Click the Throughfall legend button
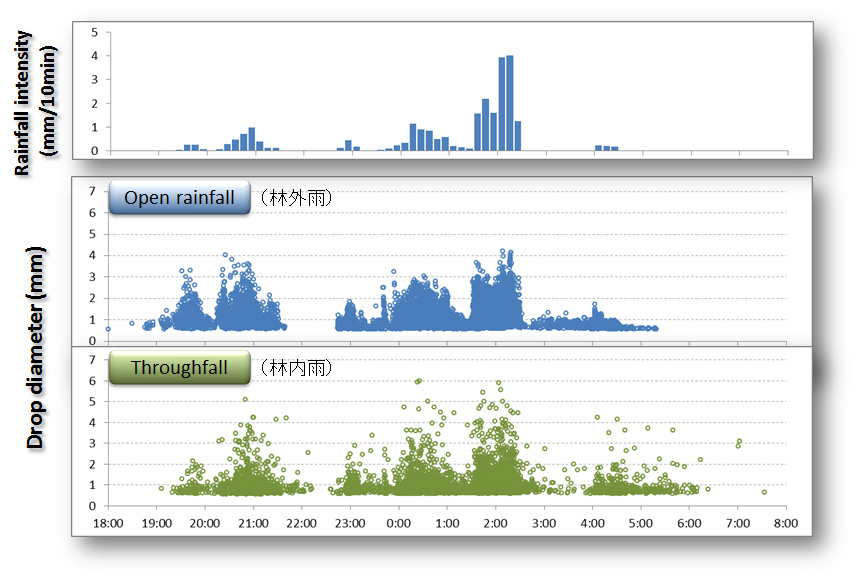Viewport: 856px width, 579px height. coord(180,367)
